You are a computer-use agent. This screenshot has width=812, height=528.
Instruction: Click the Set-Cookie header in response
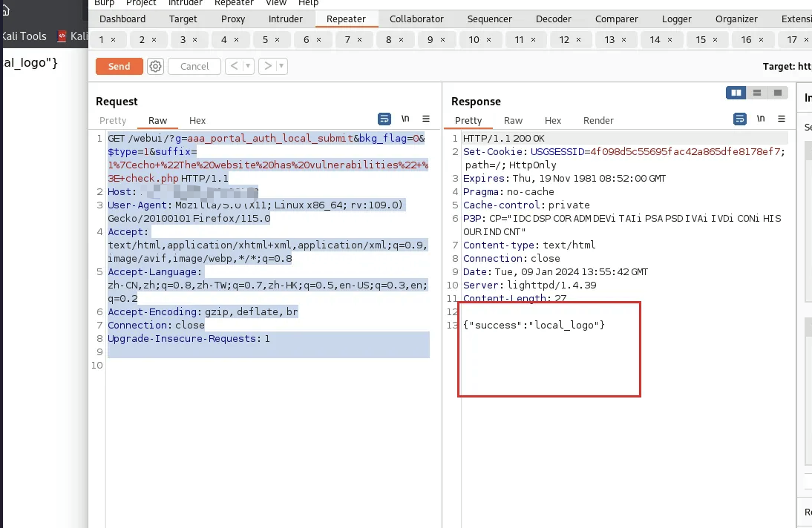click(x=624, y=159)
